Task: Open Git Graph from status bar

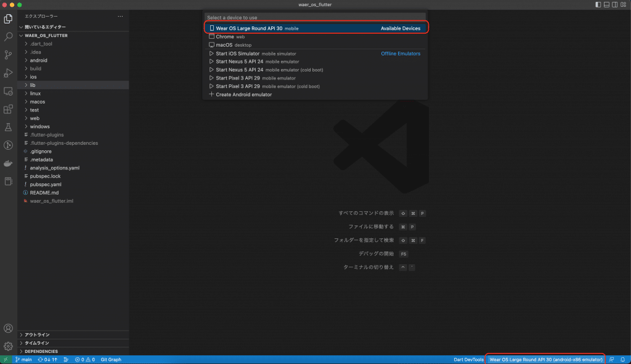Action: pos(111,360)
